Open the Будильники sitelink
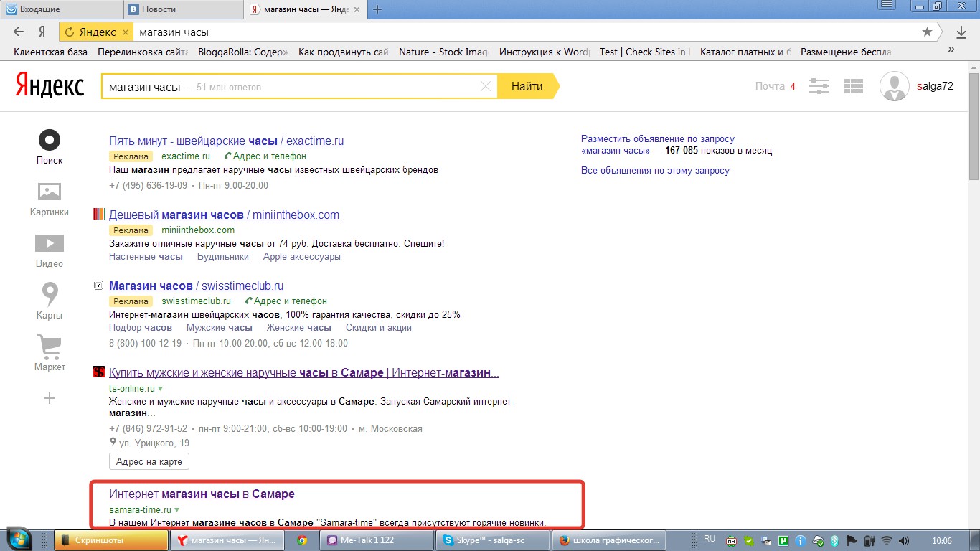The image size is (980, 551). [x=223, y=256]
